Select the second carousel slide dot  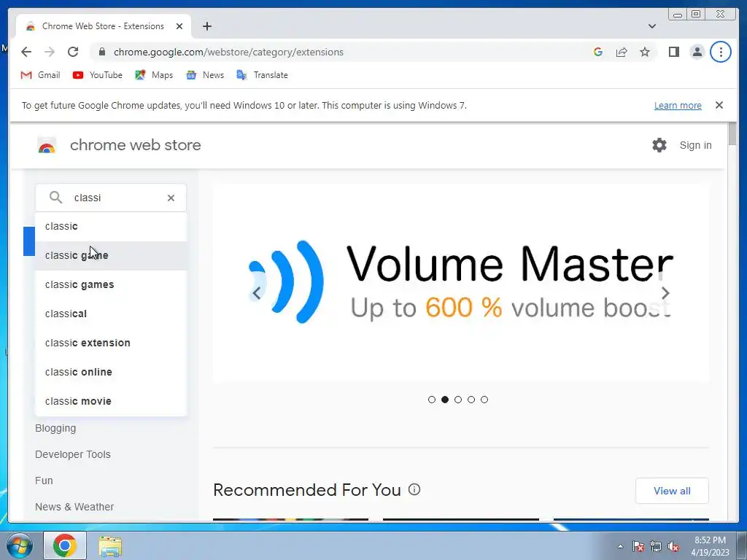point(445,400)
